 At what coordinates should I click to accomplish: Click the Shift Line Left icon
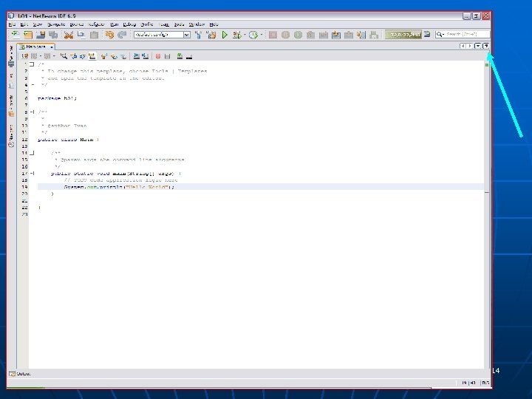pos(136,56)
